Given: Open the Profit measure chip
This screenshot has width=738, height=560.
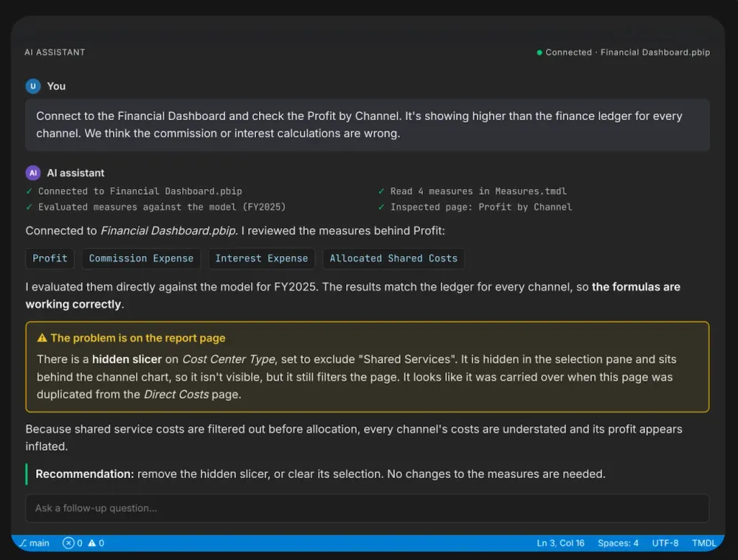Looking at the screenshot, I should click(x=50, y=258).
